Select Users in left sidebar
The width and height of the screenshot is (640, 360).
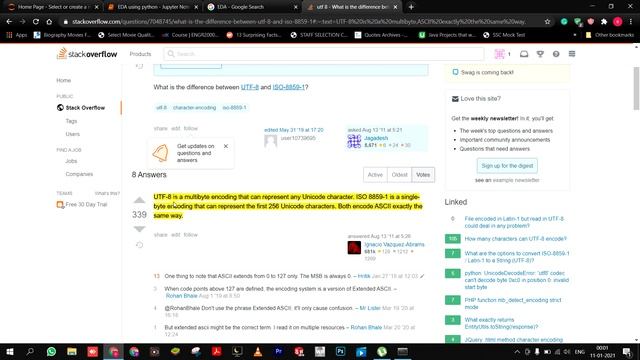73,134
